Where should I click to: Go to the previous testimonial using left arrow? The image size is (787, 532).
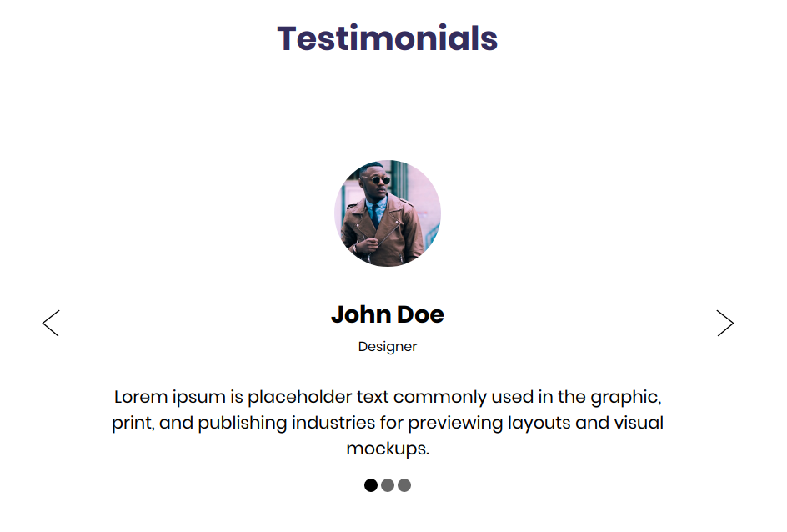(51, 323)
